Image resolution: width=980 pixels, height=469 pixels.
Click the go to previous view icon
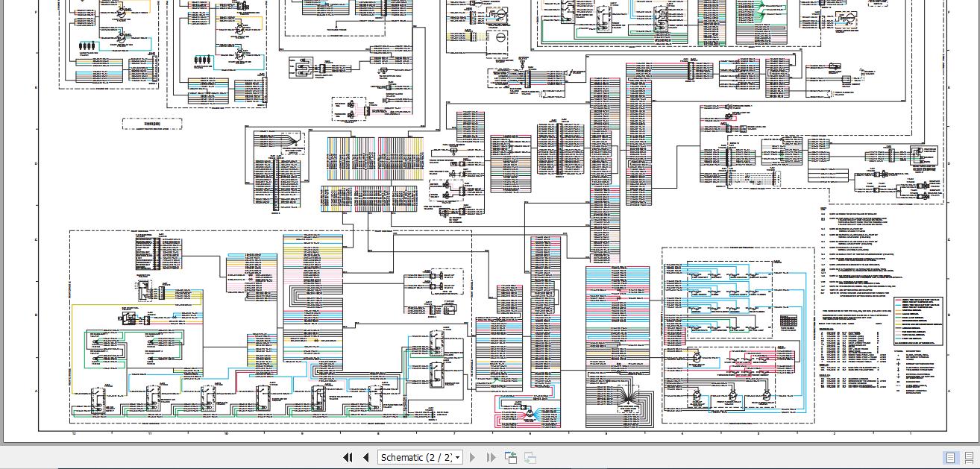[511, 457]
